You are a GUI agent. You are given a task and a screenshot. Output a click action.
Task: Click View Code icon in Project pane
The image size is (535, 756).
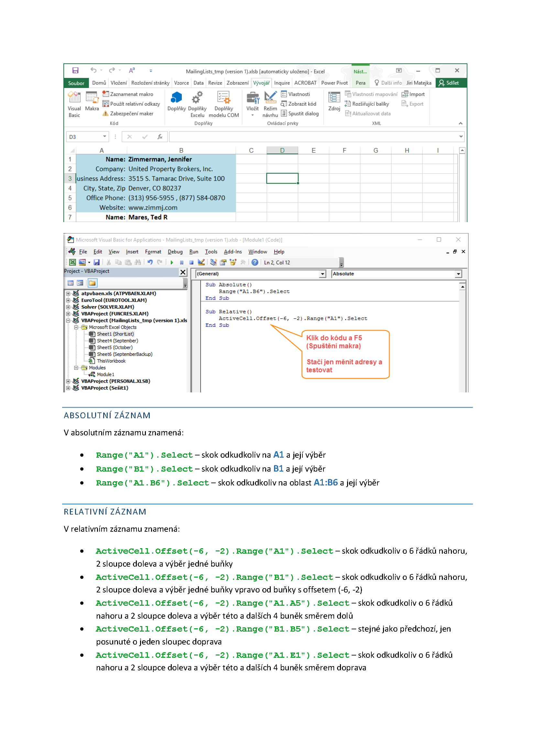click(x=71, y=283)
